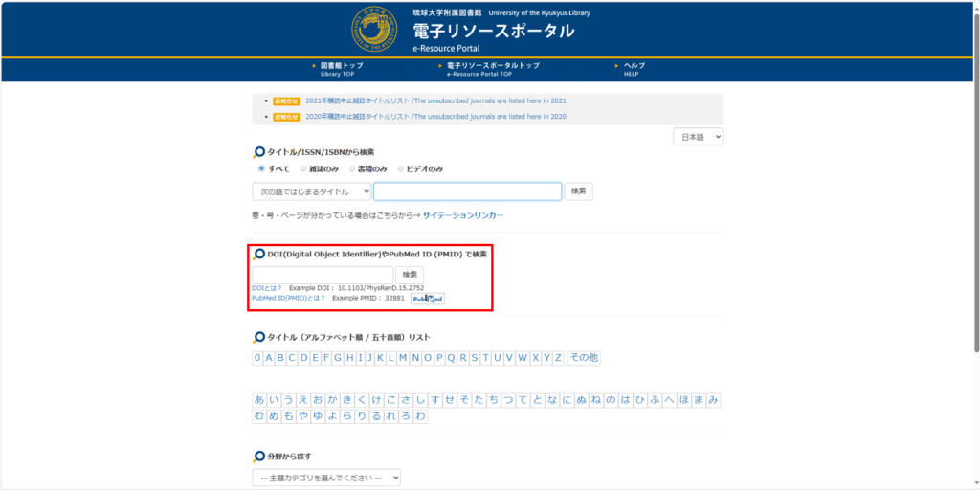The image size is (980, 490).
Task: Expand the 次の語ではじまるタイトル dropdown
Action: (x=311, y=191)
